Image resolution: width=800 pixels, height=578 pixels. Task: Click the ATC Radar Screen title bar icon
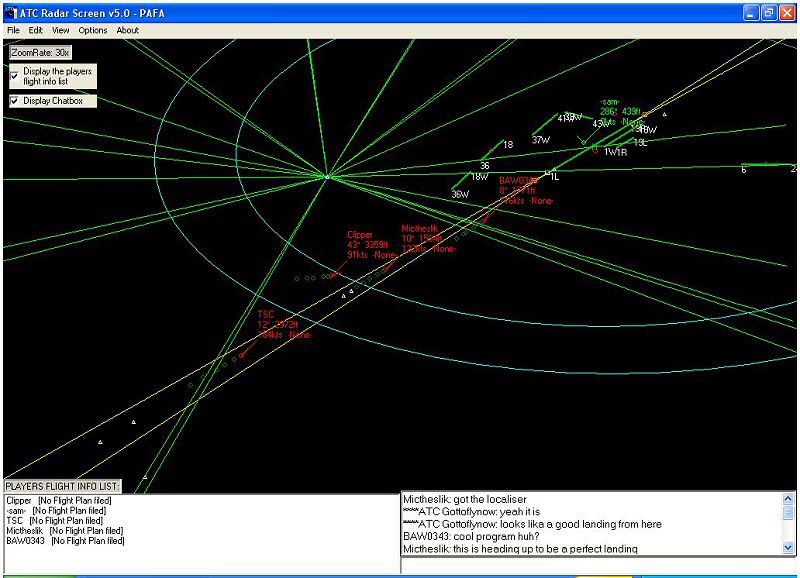point(11,12)
